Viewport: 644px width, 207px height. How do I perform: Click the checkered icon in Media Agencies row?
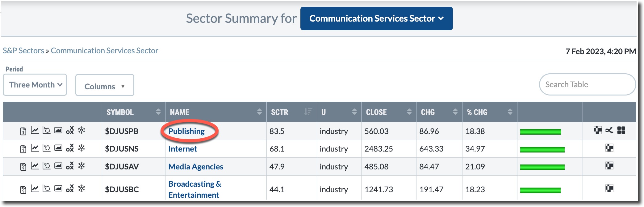click(x=609, y=166)
